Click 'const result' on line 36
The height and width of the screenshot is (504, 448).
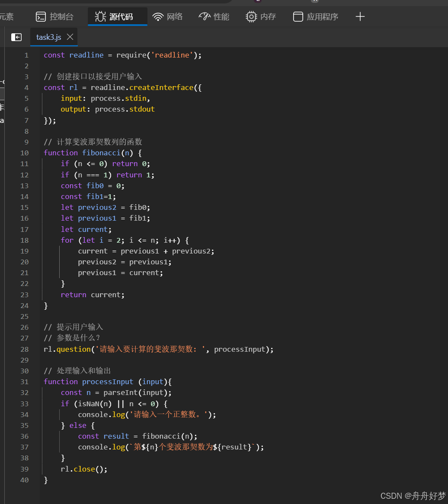(103, 436)
